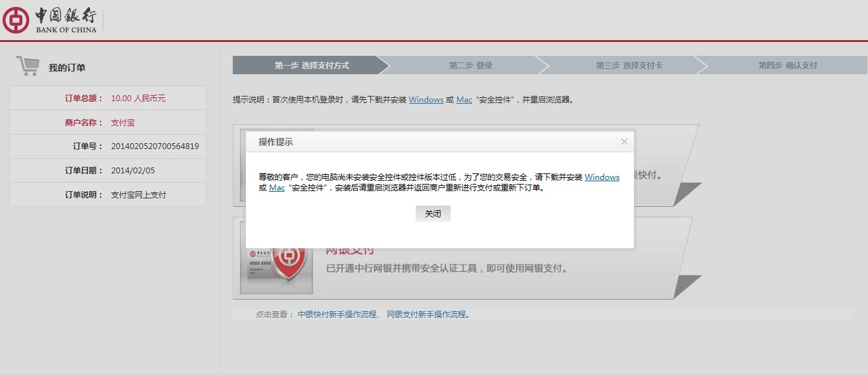Image resolution: width=868 pixels, height=375 pixels.
Task: Click order description 支付宝网上支付
Action: click(139, 195)
